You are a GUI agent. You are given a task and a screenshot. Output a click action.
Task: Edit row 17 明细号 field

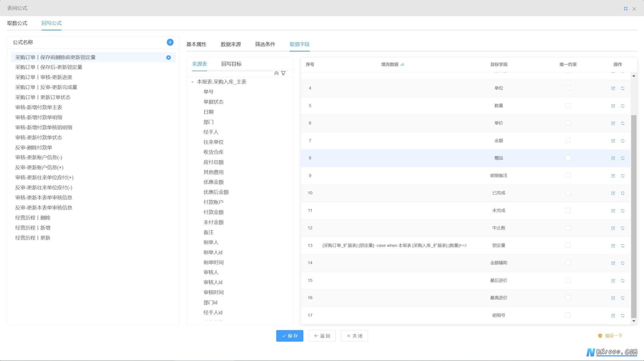click(613, 315)
